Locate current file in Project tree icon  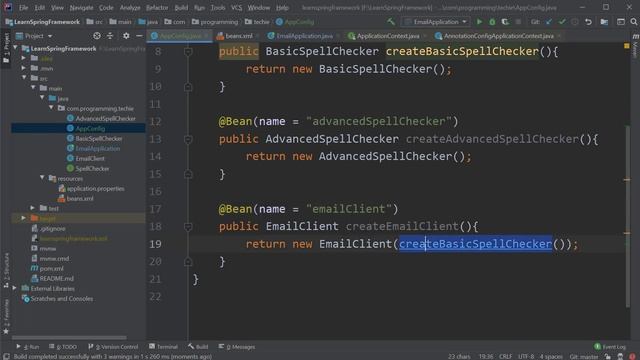pyautogui.click(x=97, y=36)
